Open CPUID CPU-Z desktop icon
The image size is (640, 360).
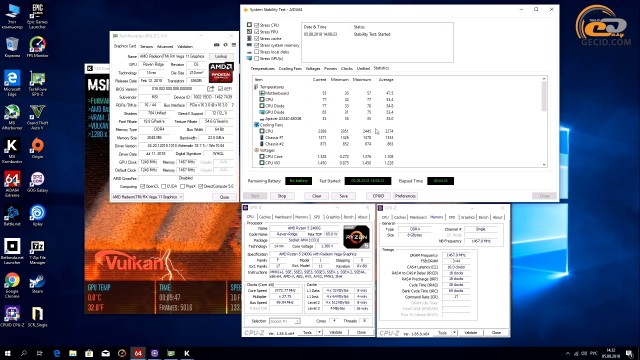click(12, 317)
